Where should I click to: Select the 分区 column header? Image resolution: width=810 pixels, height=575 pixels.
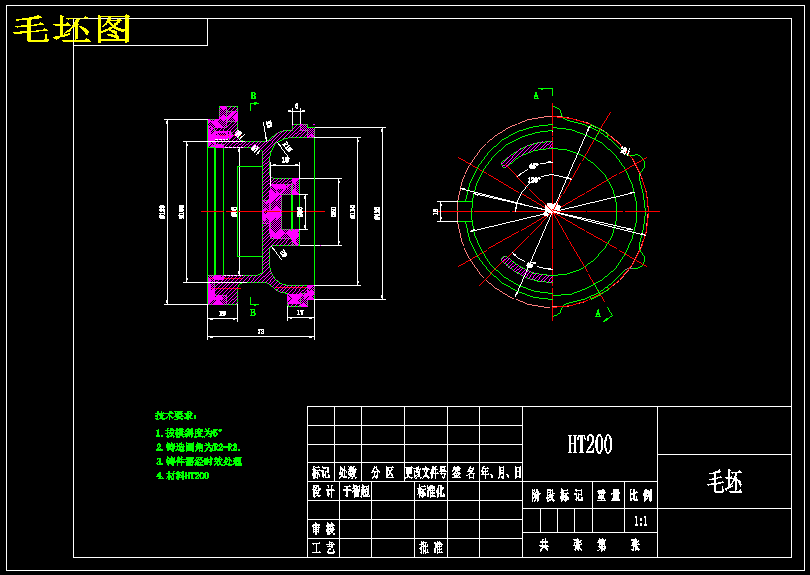point(383,472)
